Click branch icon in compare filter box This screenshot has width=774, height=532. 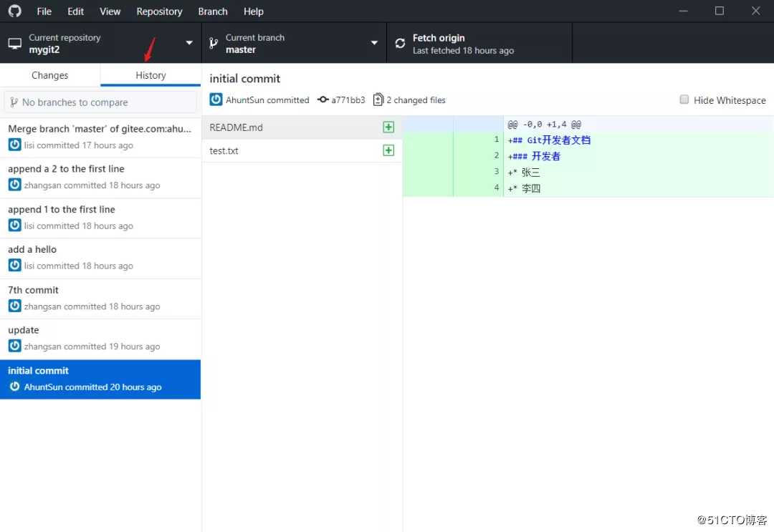pyautogui.click(x=14, y=102)
